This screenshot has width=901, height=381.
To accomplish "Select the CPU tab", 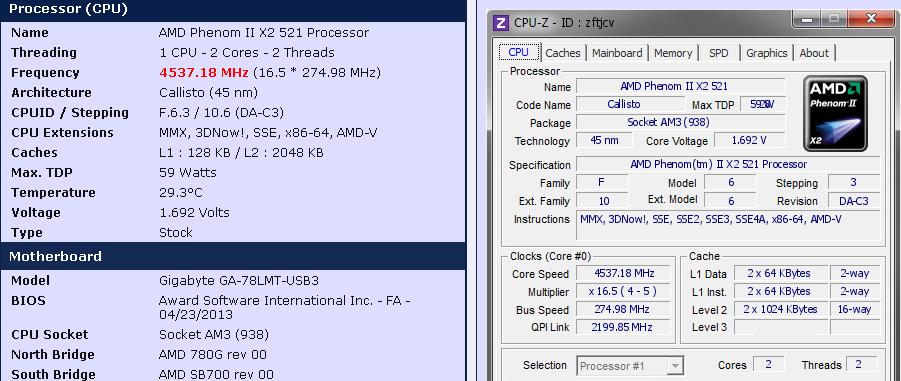I will [519, 52].
